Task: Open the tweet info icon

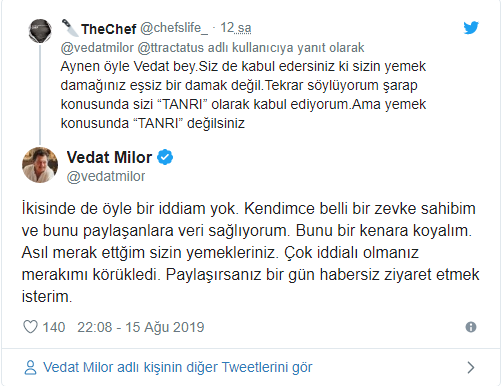Action: (x=471, y=327)
